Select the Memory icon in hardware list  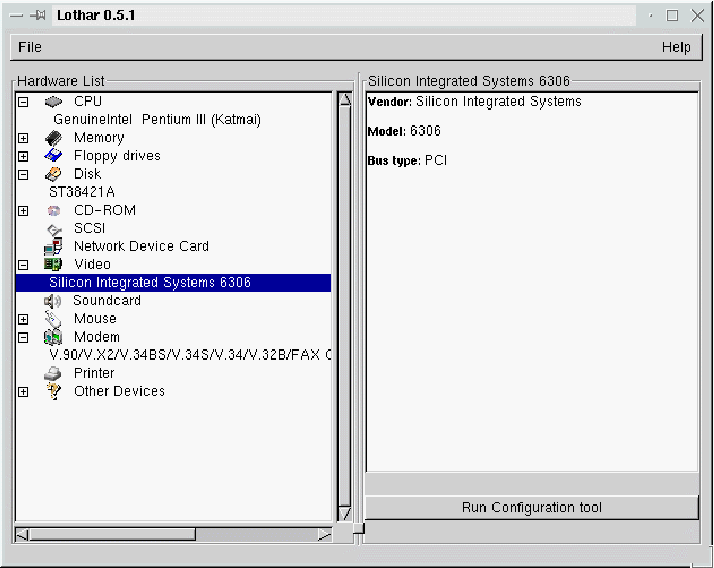click(x=54, y=138)
